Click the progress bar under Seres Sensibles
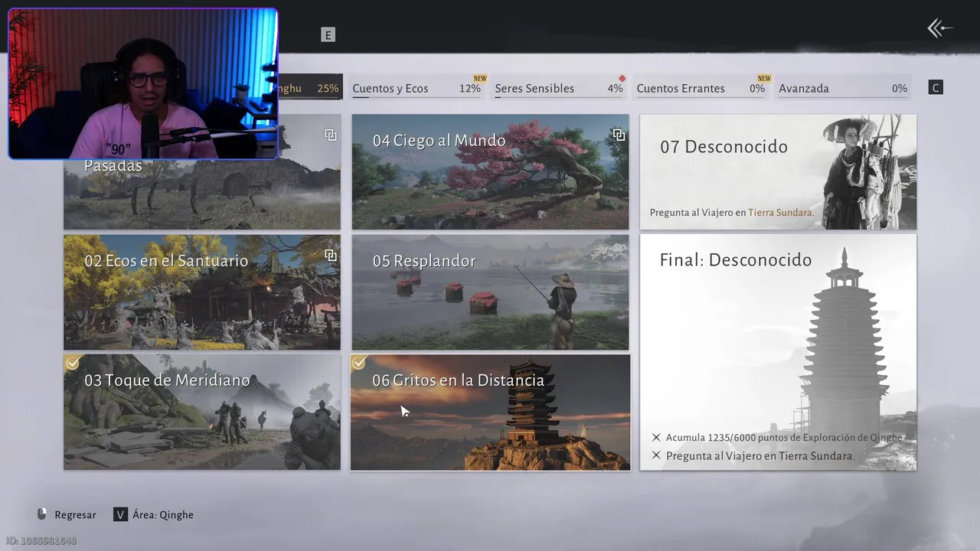Viewport: 980px width, 551px height. coord(559,97)
